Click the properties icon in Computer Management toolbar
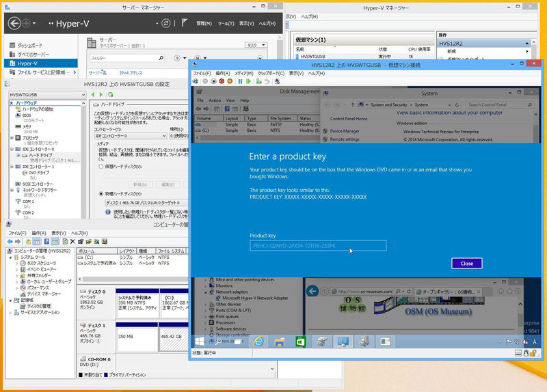 [x=81, y=242]
